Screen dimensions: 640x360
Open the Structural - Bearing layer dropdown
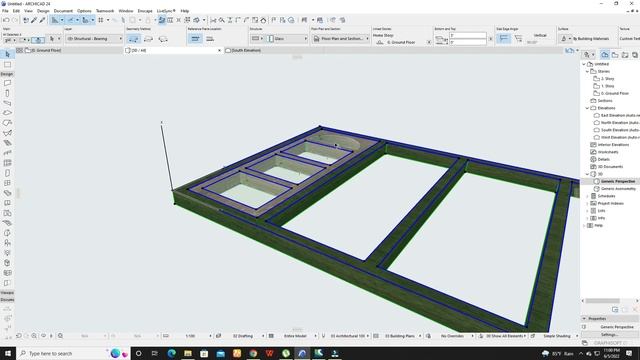pos(94,39)
